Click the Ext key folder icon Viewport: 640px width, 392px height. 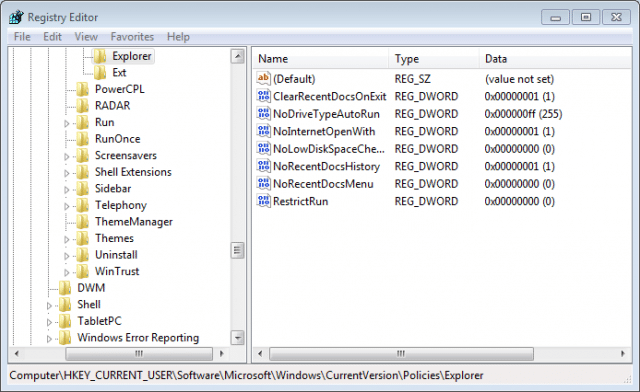(100, 73)
